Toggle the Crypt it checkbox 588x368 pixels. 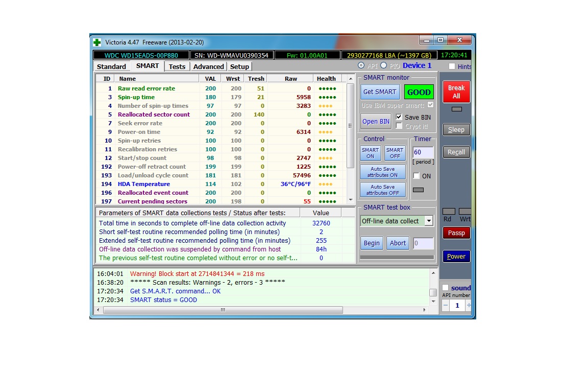pos(399,126)
